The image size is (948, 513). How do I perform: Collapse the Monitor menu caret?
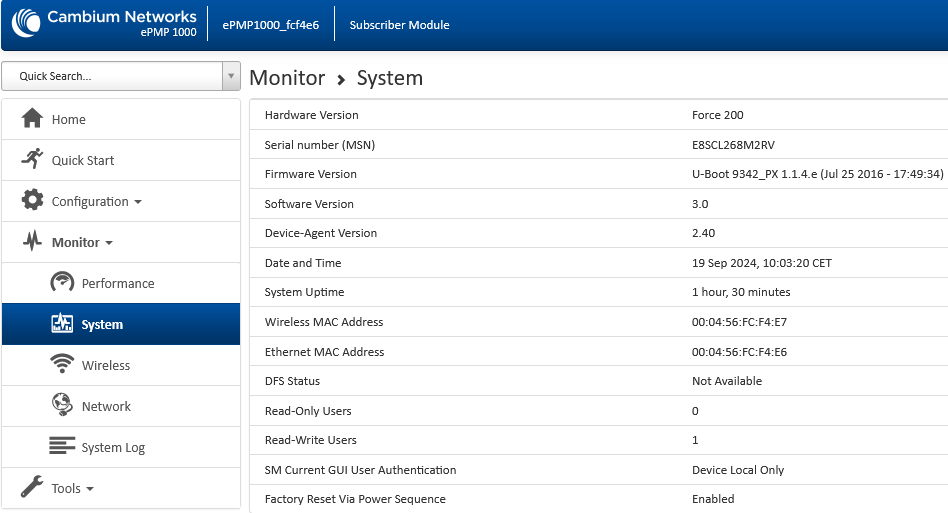pos(109,243)
